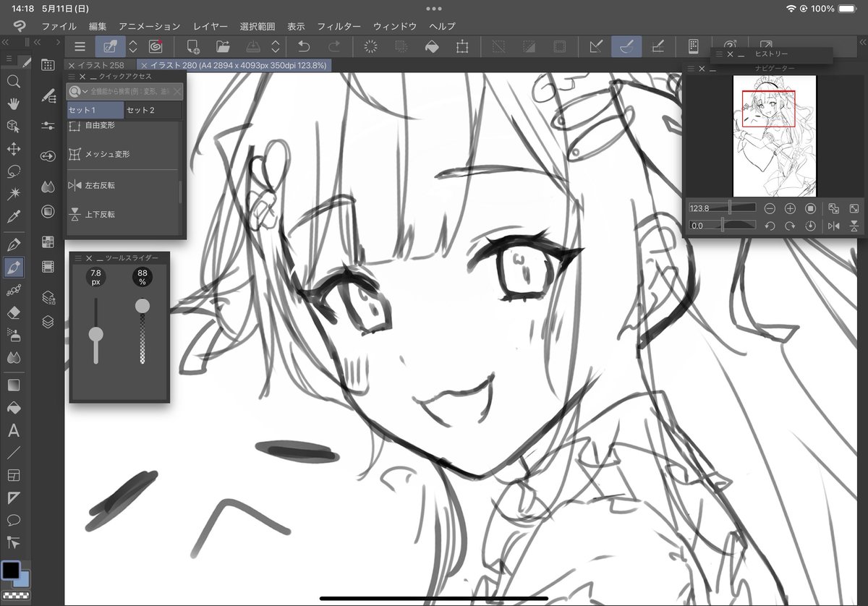868x606 pixels.
Task: Open the フィルター menu
Action: click(339, 26)
